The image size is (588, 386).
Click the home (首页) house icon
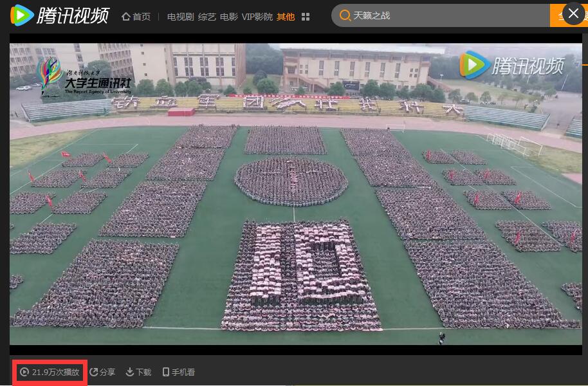pyautogui.click(x=126, y=17)
